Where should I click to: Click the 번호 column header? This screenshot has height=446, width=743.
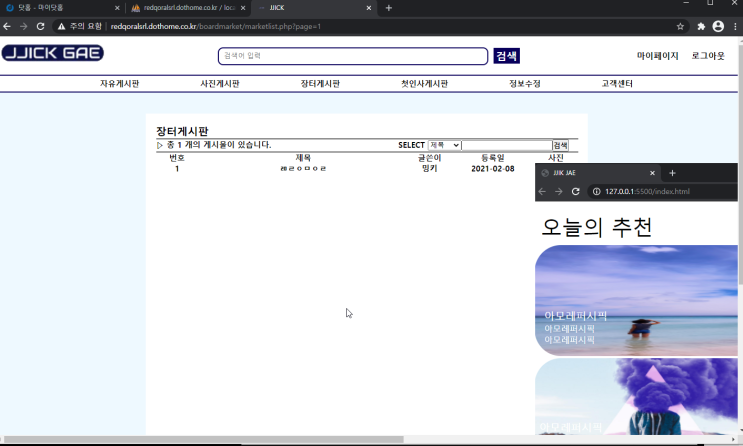pyautogui.click(x=177, y=158)
